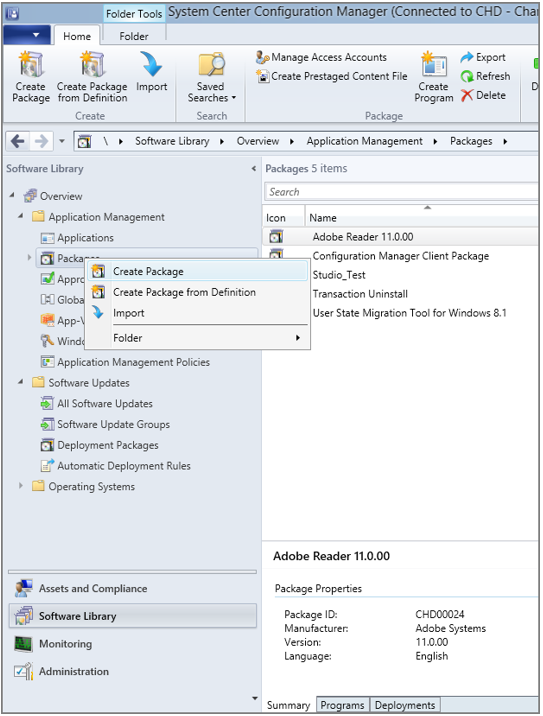Collapse the Software Updates tree node

(x=21, y=382)
